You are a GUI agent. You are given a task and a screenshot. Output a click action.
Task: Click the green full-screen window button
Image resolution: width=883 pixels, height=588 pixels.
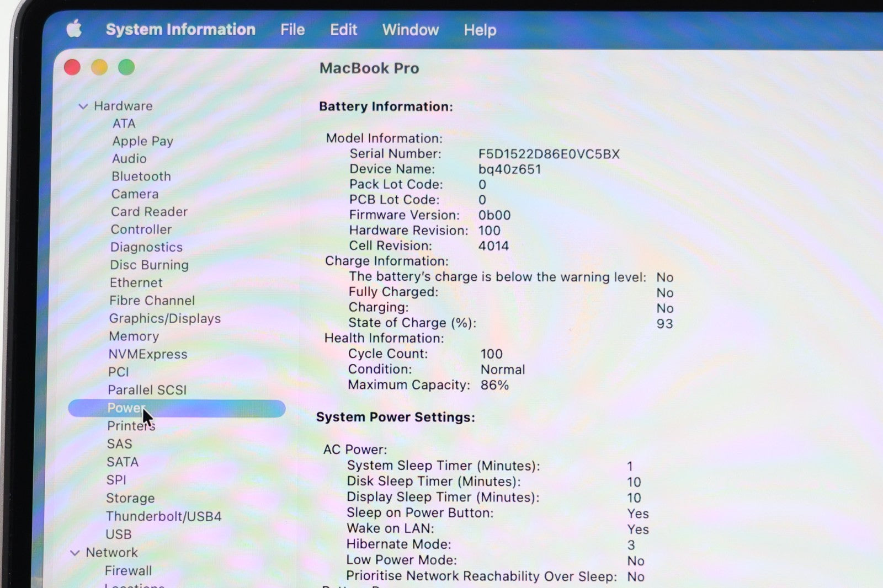point(126,67)
